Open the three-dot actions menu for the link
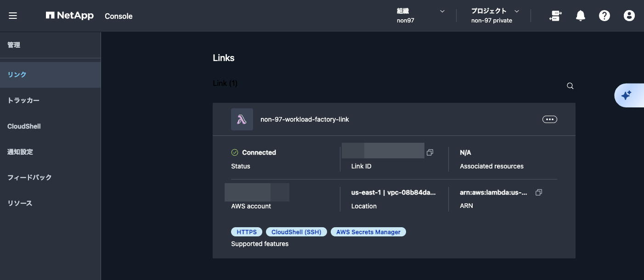Viewport: 644px width, 280px height. 550,119
